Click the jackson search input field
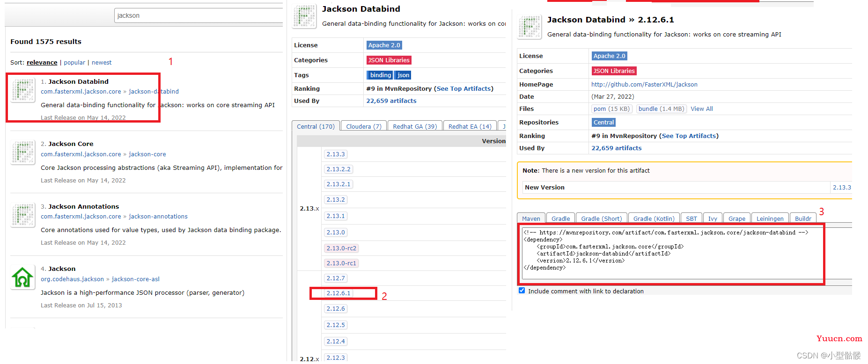 tap(199, 15)
